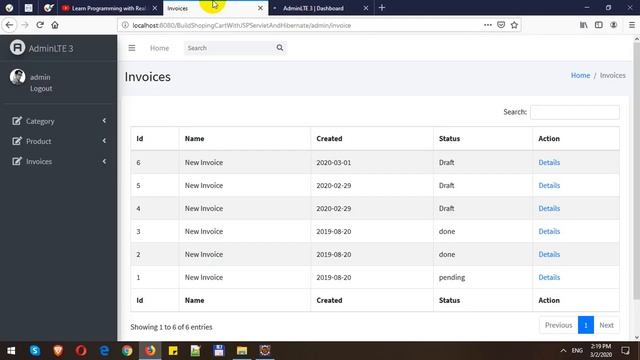Open Google Chrome from the taskbar

point(127,351)
